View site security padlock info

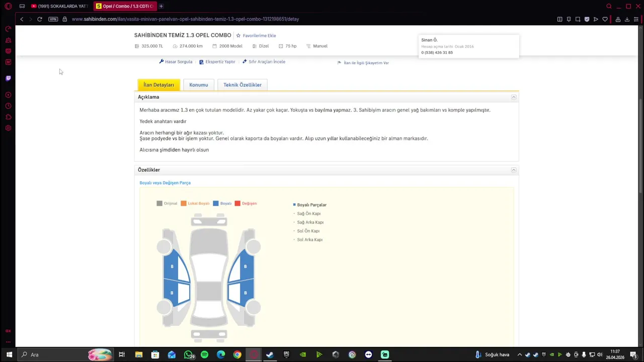point(65,19)
